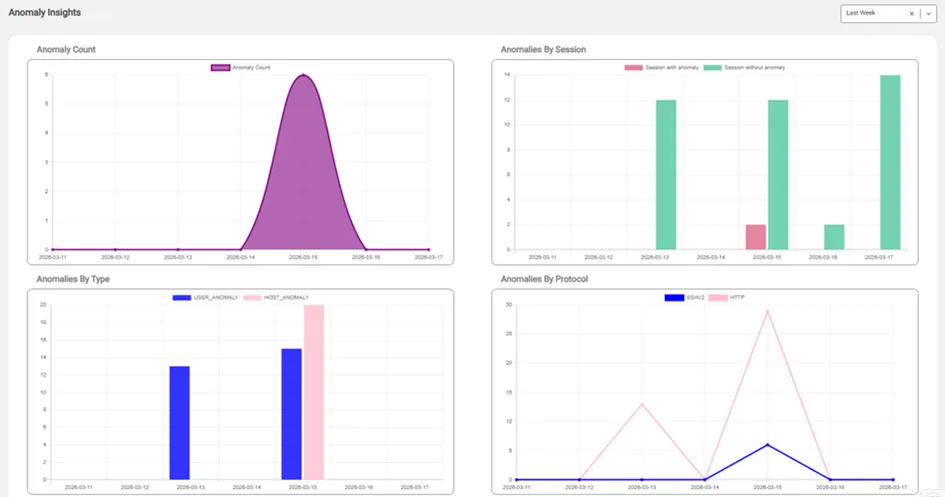Select the SSHV2 line peak on 2026-03-15

pos(767,445)
